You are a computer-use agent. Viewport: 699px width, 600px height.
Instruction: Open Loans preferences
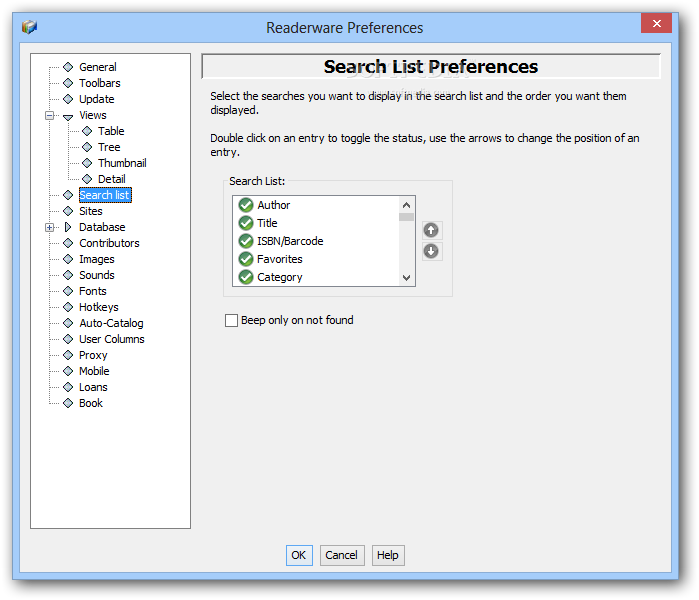tap(93, 387)
